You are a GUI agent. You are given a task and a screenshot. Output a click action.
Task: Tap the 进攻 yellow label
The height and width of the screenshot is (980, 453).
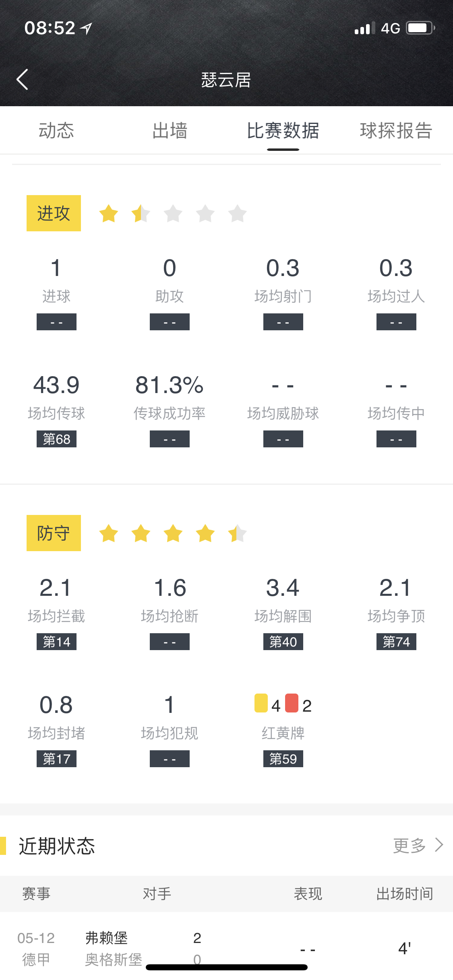[54, 213]
